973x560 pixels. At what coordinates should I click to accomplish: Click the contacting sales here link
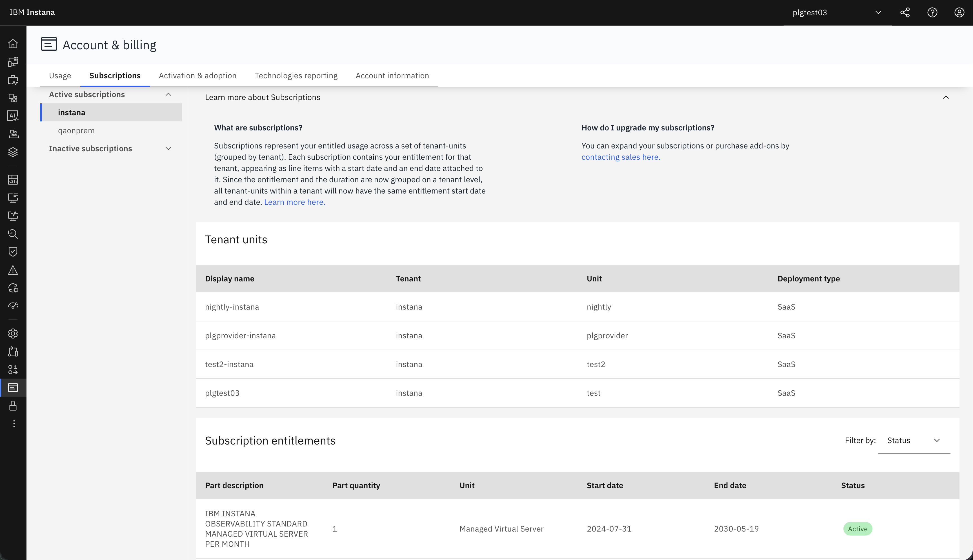click(621, 157)
